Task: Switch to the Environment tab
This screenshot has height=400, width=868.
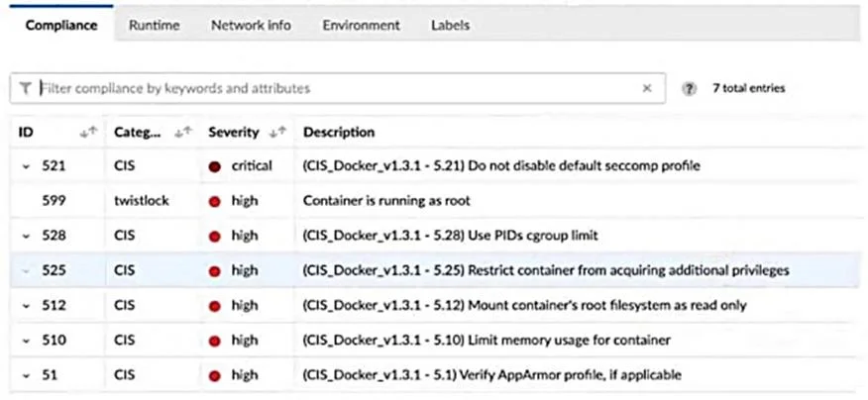Action: click(x=361, y=25)
